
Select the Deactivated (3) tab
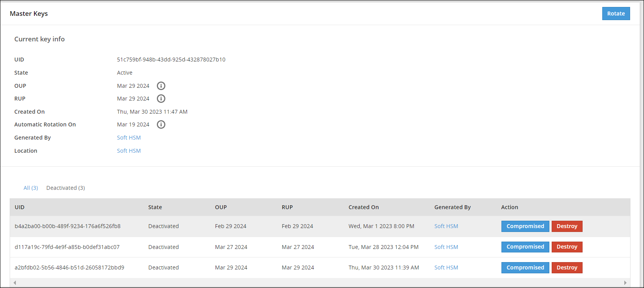pos(65,188)
